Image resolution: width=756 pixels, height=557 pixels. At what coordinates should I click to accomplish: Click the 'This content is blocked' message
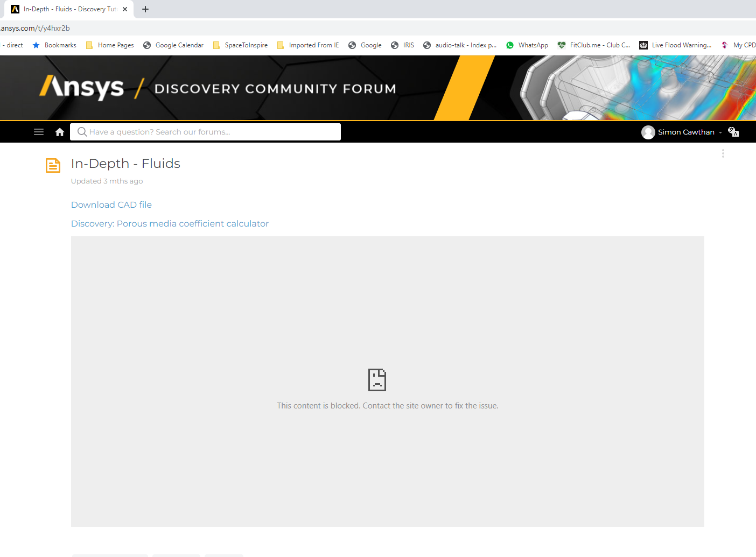(x=388, y=406)
